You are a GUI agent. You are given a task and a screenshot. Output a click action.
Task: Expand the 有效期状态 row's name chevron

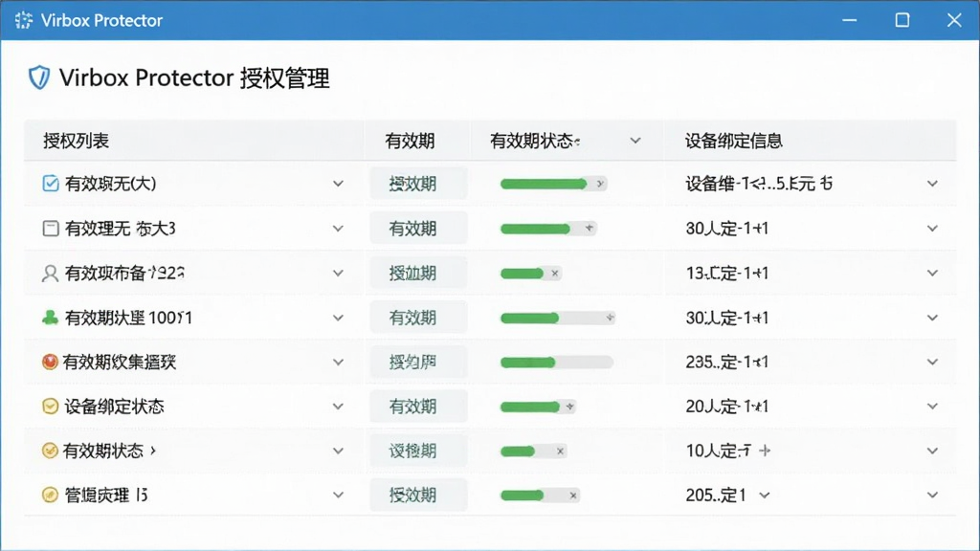coord(338,452)
